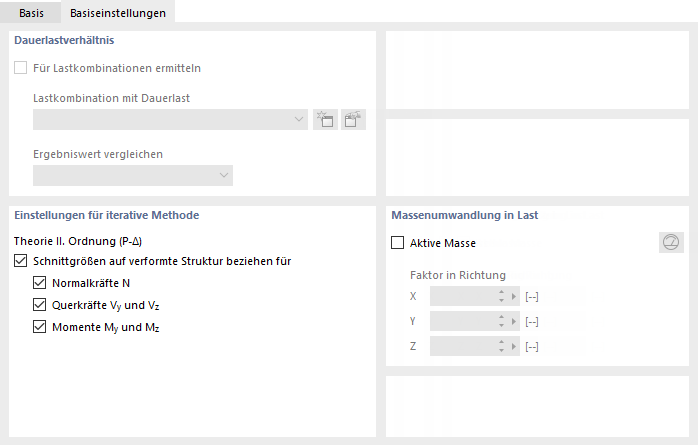Screen dimensions: 698x445
Task: Toggle Schnittgrößen auf verformte Struktur checkbox
Action: pyautogui.click(x=22, y=261)
